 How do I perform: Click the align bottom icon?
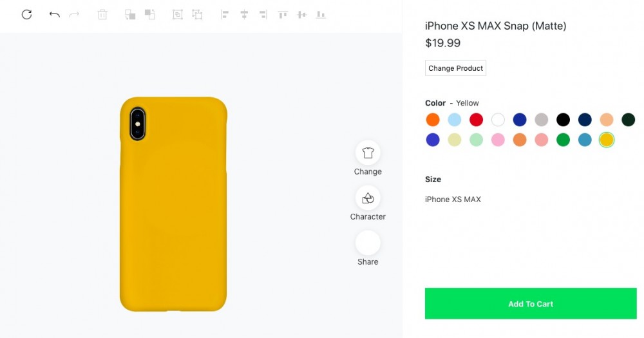pos(320,14)
